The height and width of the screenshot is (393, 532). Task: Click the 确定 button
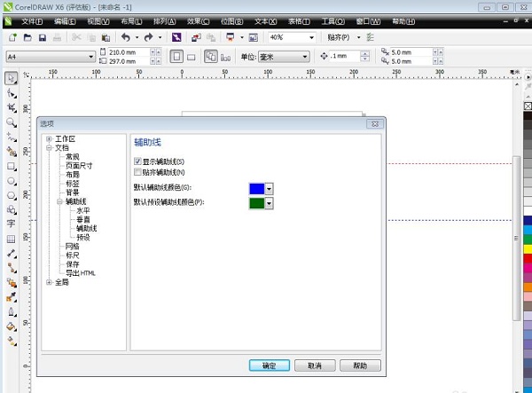[x=270, y=365]
